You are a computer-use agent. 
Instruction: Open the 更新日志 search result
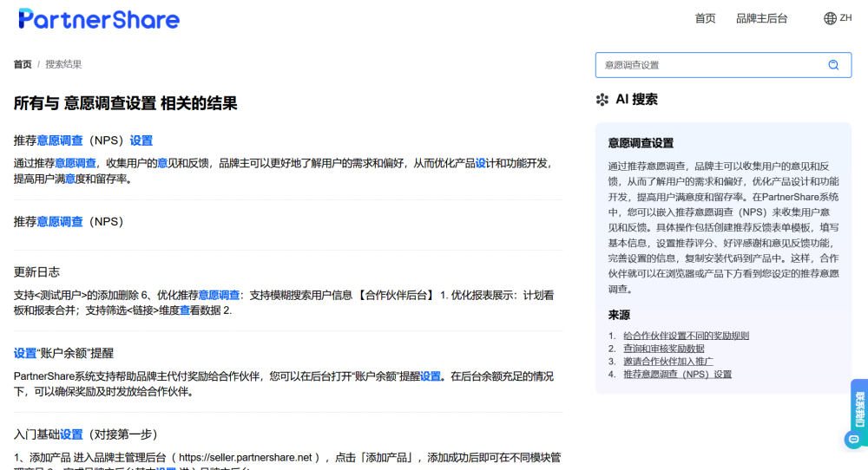coord(36,272)
